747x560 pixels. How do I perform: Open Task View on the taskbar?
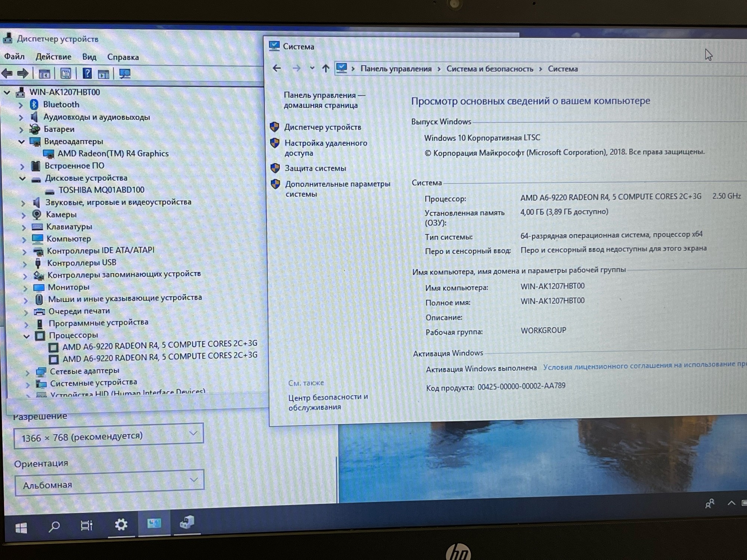[87, 526]
